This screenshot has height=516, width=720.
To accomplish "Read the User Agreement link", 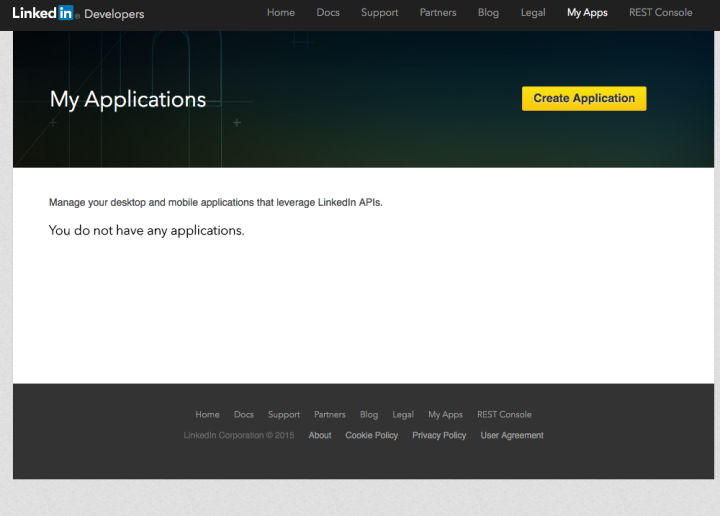I will [512, 436].
